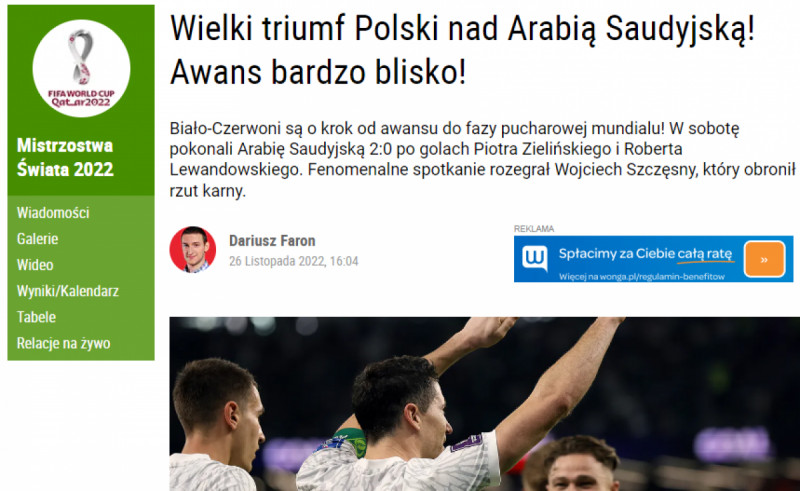Click the green sidebar header panel
The width and height of the screenshot is (800, 491).
click(x=81, y=101)
